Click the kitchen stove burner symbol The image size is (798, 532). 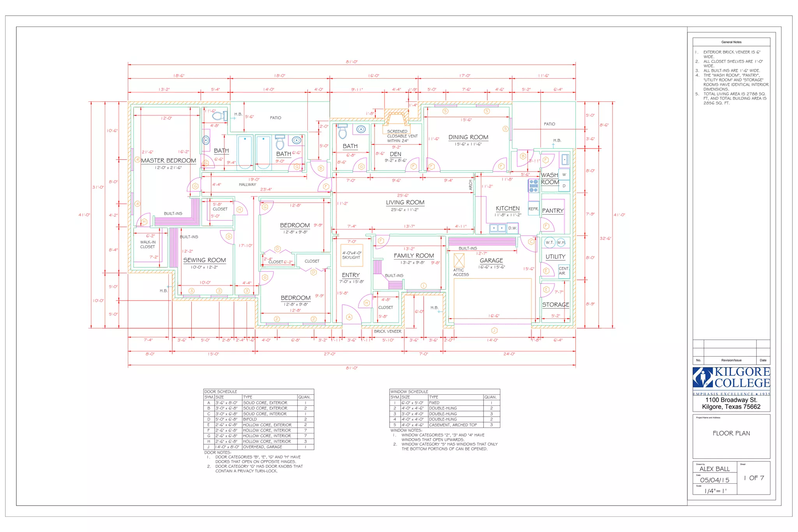(x=533, y=186)
